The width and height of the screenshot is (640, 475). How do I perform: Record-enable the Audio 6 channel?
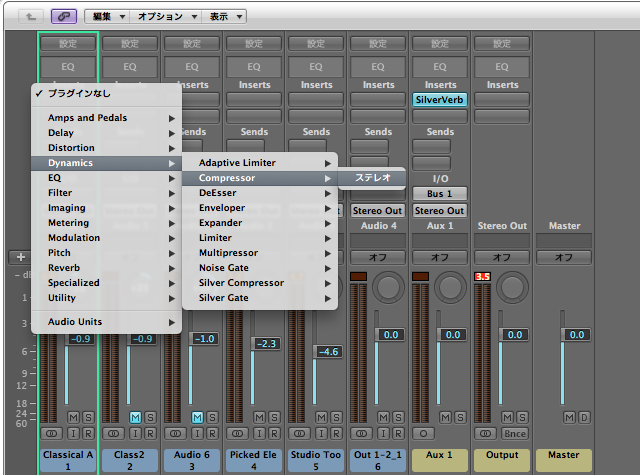point(212,433)
